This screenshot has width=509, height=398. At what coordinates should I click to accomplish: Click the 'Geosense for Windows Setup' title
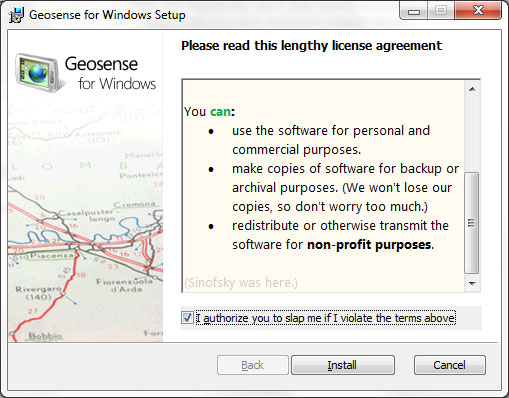(x=107, y=15)
